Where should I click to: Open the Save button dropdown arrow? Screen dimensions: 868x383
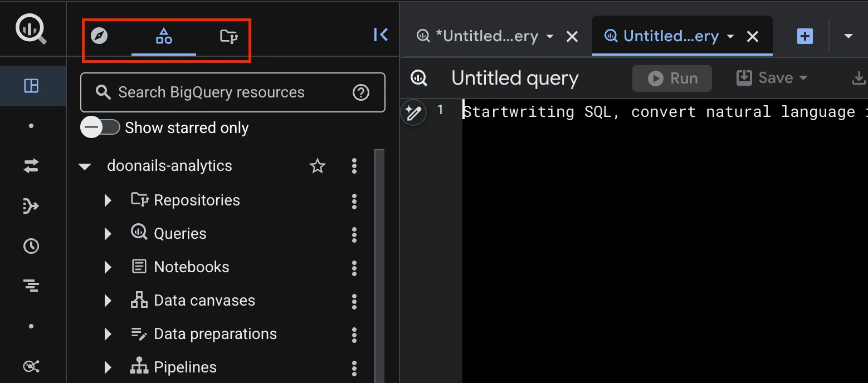tap(803, 78)
